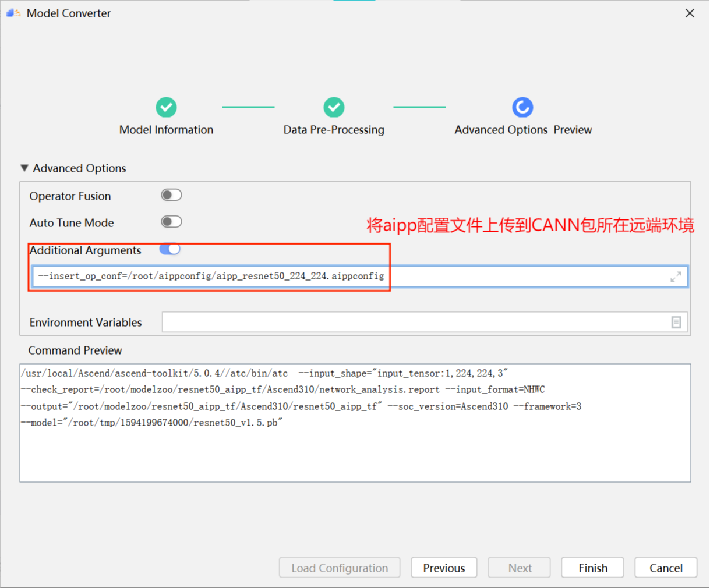710x588 pixels.
Task: Click Load Configuration
Action: pos(340,568)
